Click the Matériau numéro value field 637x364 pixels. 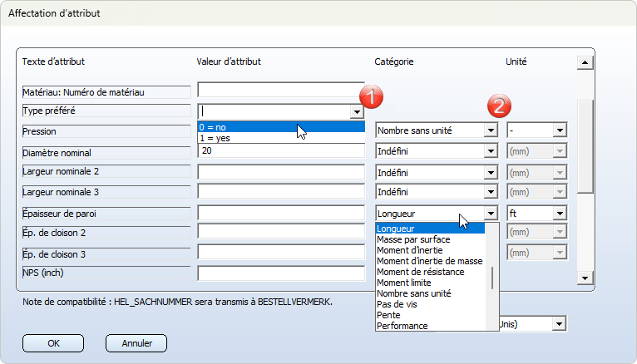[281, 90]
